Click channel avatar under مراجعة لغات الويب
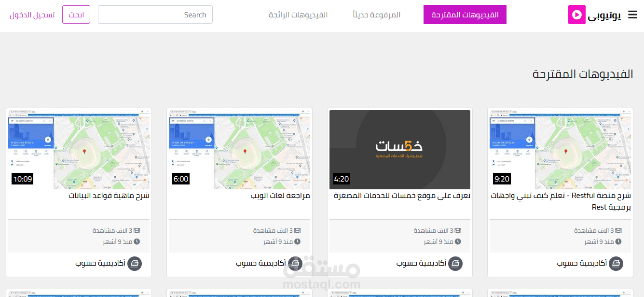Viewport: 644px width, 297px height. point(295,264)
